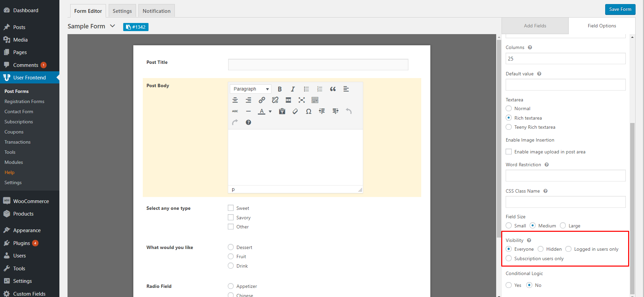Open Form Editor tab
Screen dimensions: 644x297
click(x=88, y=11)
